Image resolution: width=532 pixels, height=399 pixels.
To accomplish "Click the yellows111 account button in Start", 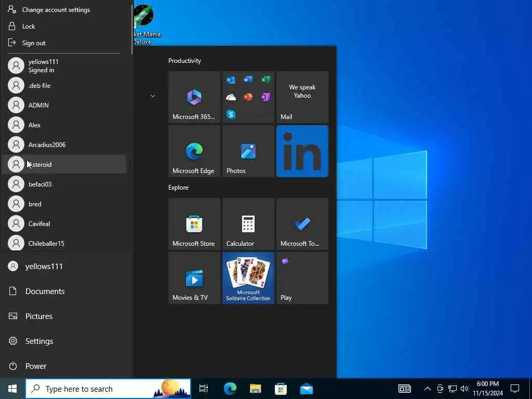I will pos(66,267).
